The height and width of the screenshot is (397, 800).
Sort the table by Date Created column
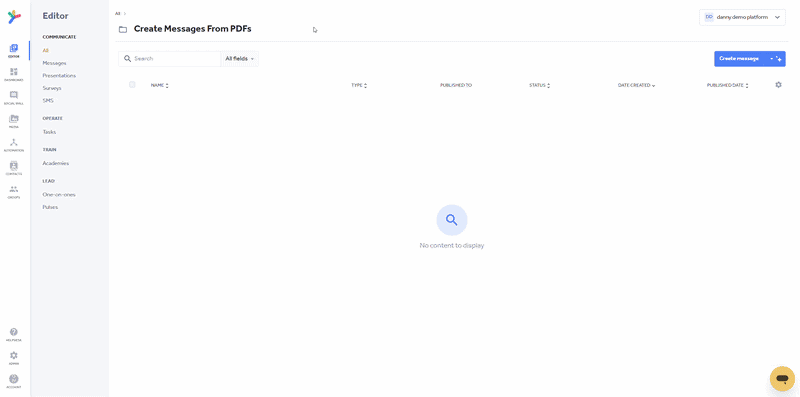pyautogui.click(x=636, y=85)
